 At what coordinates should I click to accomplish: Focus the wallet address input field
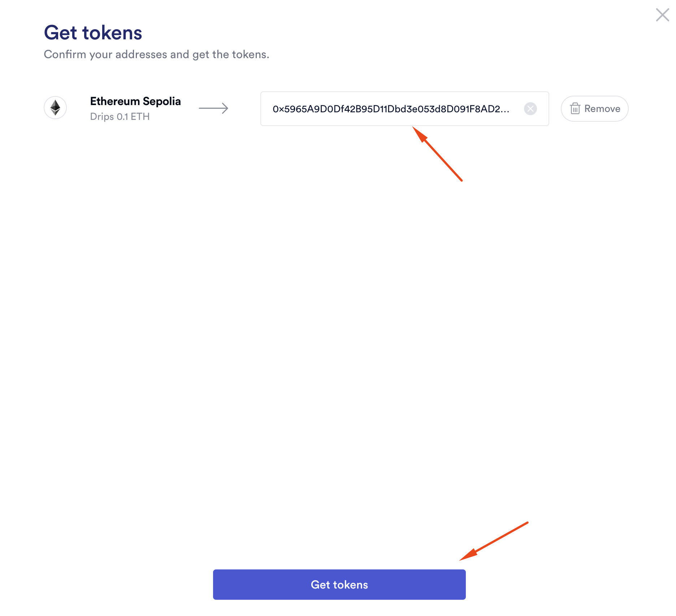point(397,109)
